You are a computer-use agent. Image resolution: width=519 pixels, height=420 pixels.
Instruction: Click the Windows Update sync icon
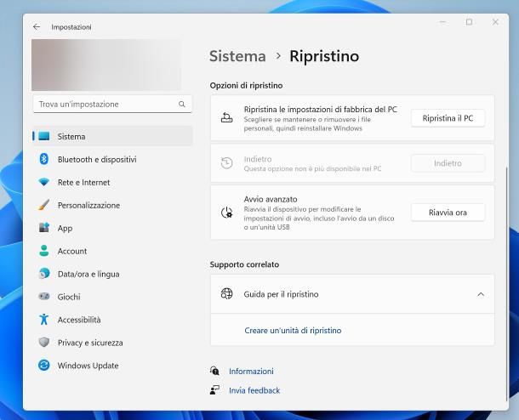[x=43, y=365]
